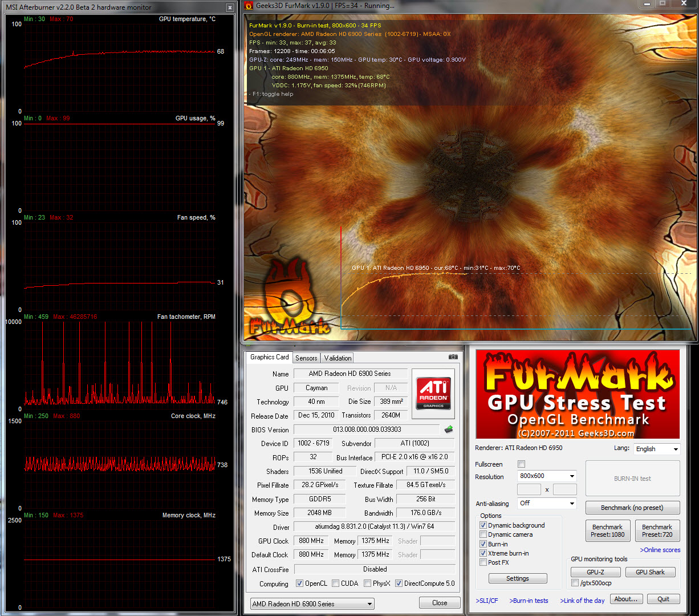699x616 pixels.
Task: Click the Texture Fillrate 84.5 GTexel/s value
Action: (426, 485)
